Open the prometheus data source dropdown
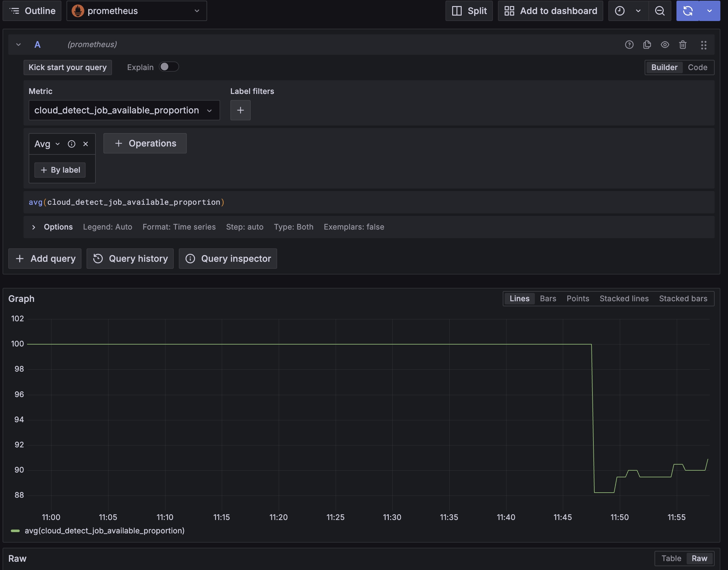 pos(137,11)
